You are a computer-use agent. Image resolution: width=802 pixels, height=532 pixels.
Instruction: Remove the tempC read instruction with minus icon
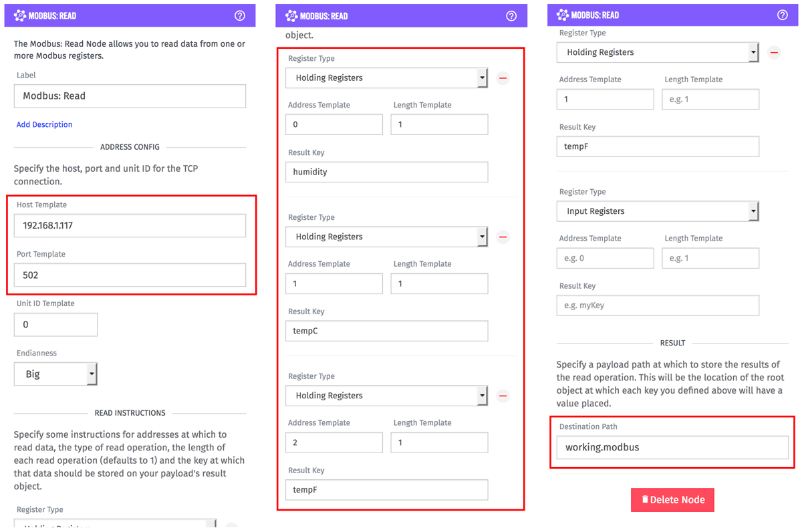[503, 237]
